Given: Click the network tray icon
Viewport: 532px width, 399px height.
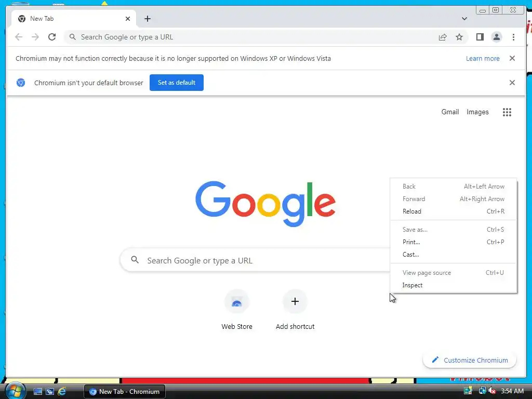Looking at the screenshot, I should click(x=482, y=391).
